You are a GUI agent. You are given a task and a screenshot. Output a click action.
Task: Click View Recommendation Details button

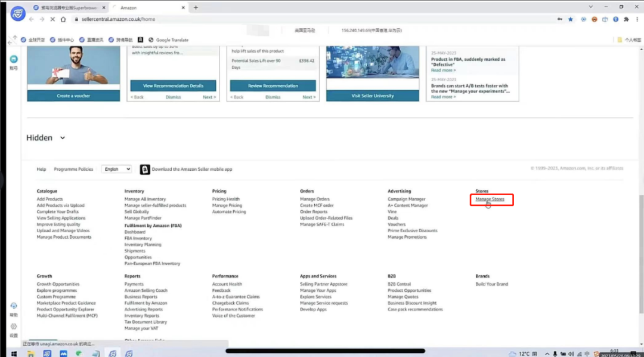tap(174, 86)
